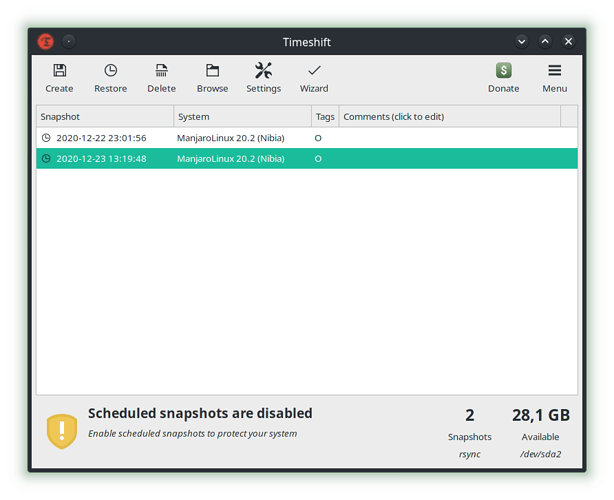Open Settings wrench icon

[264, 71]
